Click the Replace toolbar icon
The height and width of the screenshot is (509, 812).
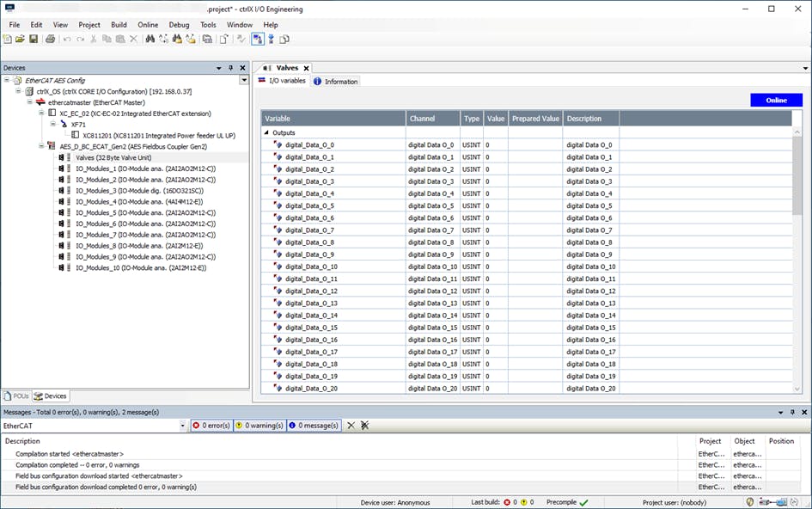[163, 39]
